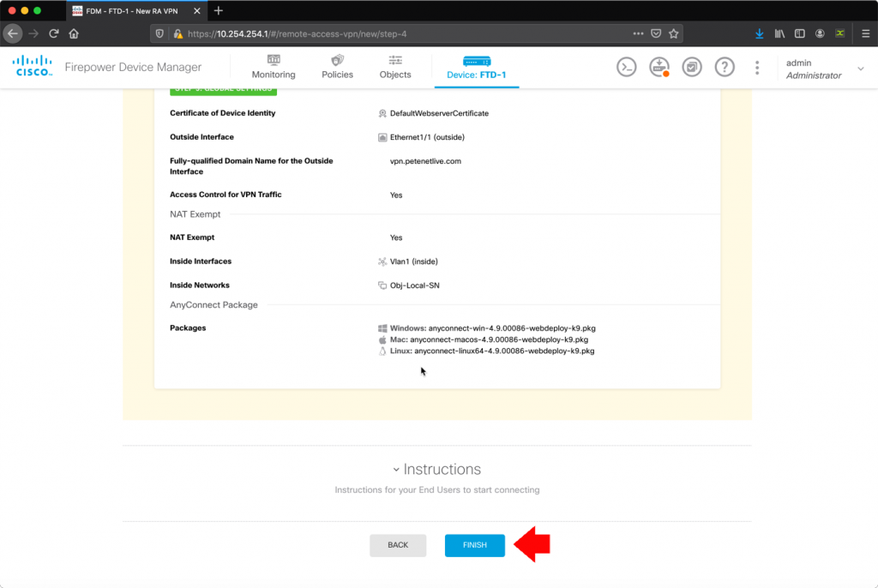Click the FINISH button
Viewport: 878px width, 588px height.
474,545
